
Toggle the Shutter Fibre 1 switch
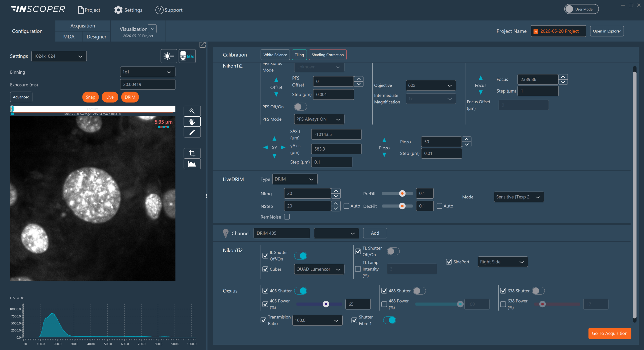[x=389, y=320]
